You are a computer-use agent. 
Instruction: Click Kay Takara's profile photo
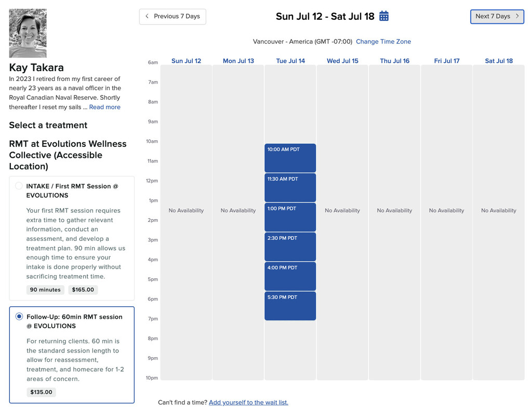coord(28,33)
